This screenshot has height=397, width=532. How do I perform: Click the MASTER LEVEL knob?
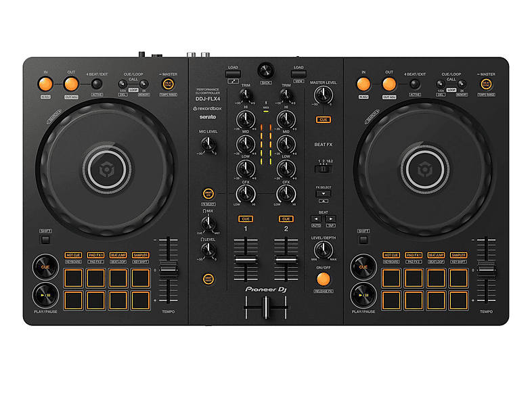pos(324,95)
